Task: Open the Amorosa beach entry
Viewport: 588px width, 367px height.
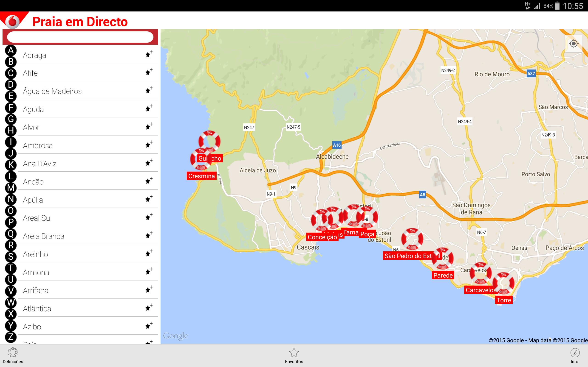Action: (38, 146)
